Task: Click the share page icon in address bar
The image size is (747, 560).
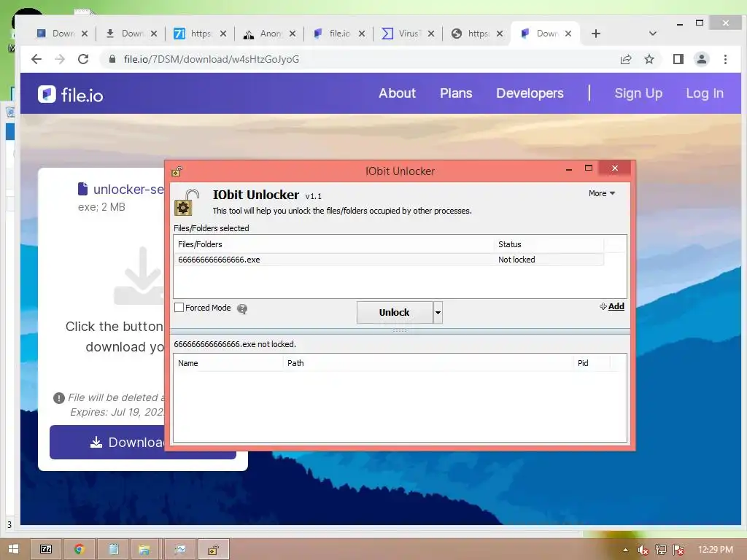Action: coord(625,59)
